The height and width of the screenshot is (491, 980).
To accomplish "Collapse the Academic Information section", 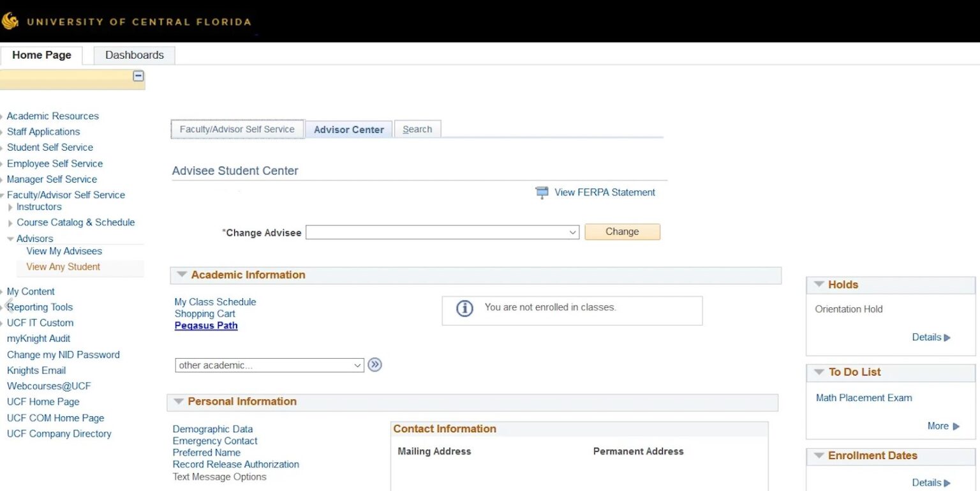I will pos(181,275).
